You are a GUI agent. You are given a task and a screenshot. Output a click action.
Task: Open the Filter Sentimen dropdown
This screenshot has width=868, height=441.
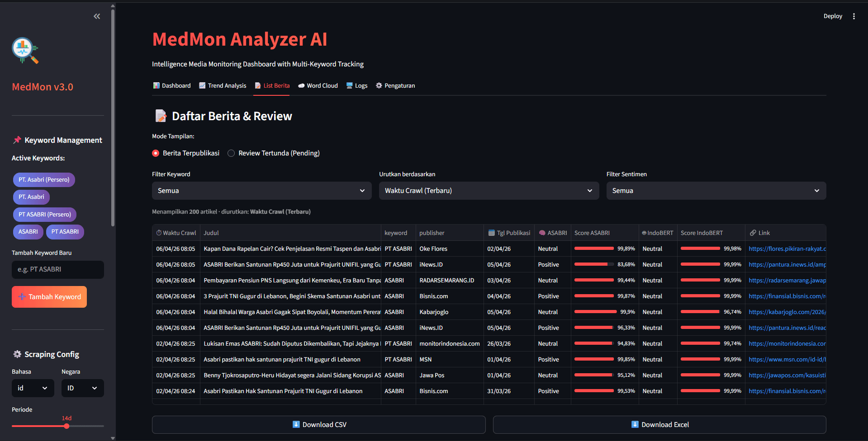point(716,191)
